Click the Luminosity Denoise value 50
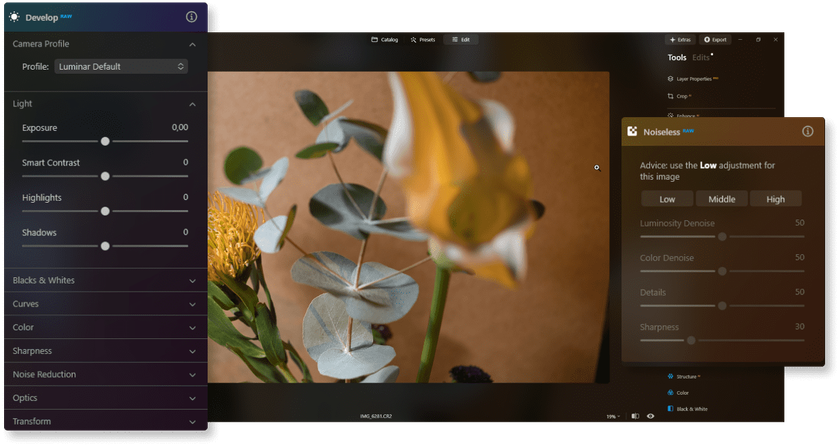The width and height of the screenshot is (840, 446). (x=799, y=223)
